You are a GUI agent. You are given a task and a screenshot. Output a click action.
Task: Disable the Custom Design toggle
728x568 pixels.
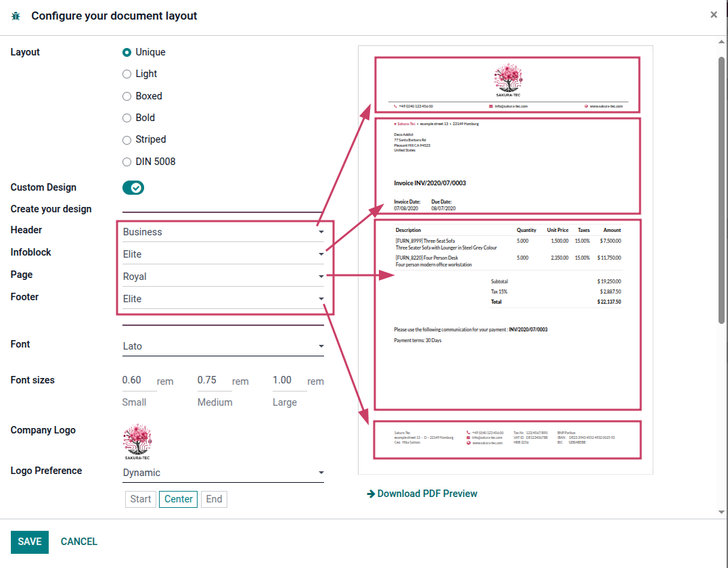(x=133, y=188)
